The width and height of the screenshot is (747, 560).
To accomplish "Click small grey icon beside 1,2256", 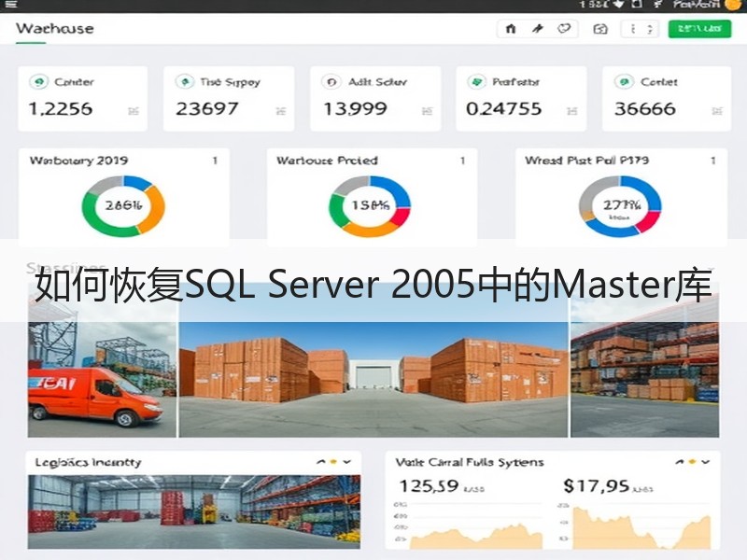I will coord(134,111).
